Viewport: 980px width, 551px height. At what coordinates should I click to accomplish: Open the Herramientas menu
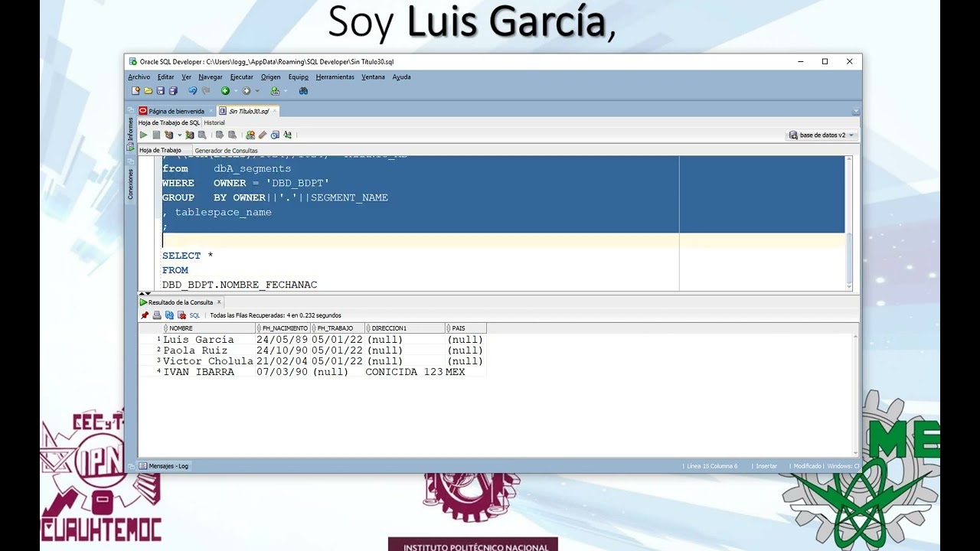(x=335, y=77)
